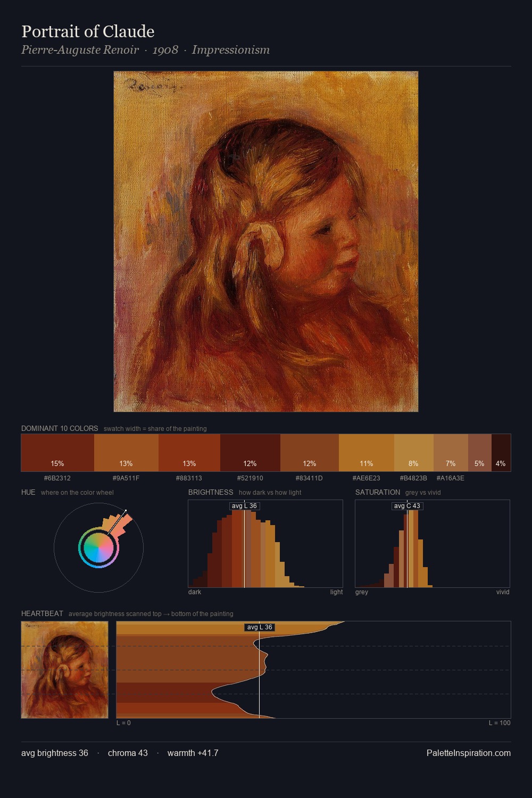
Task: Select the 'Portrait of Claude' title
Action: [88, 31]
